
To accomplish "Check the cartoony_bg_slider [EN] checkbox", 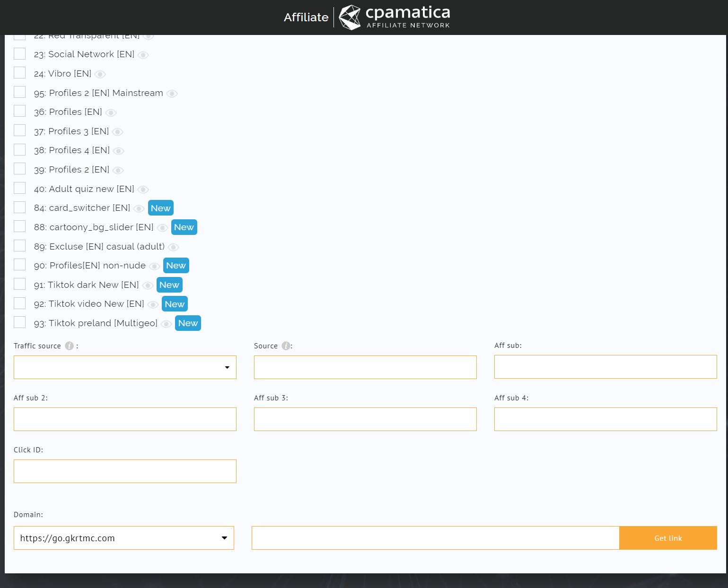I will (x=19, y=226).
